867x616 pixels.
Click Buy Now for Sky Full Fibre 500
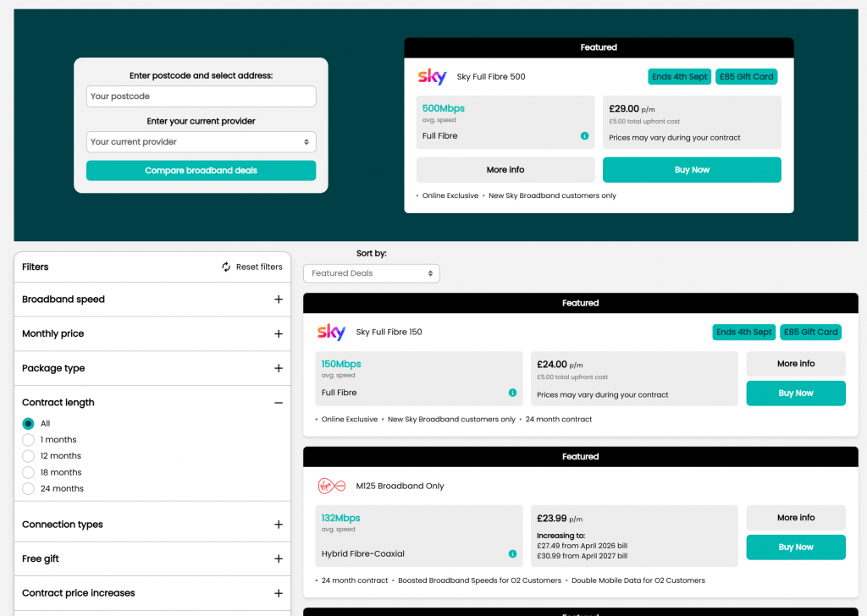point(692,170)
